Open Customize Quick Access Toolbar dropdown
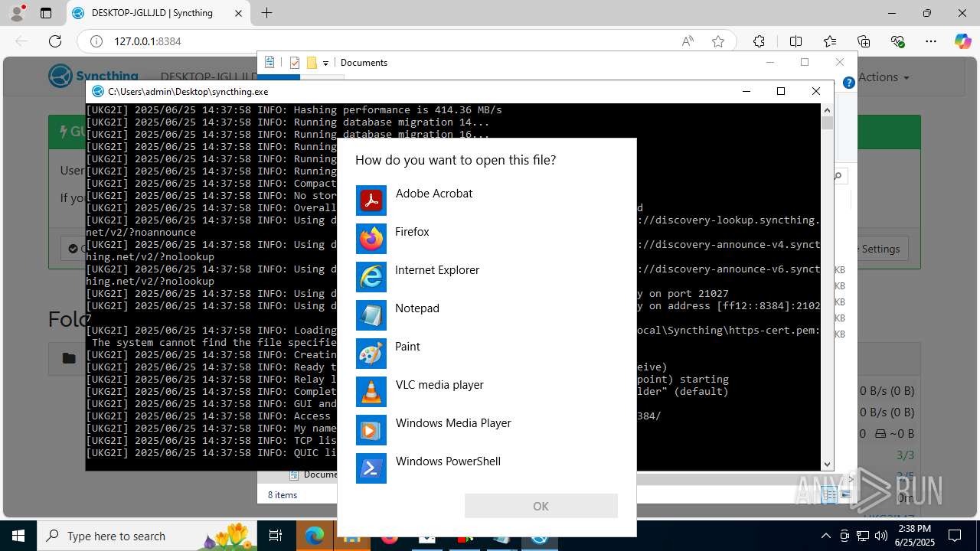980x551 pixels. point(325,63)
